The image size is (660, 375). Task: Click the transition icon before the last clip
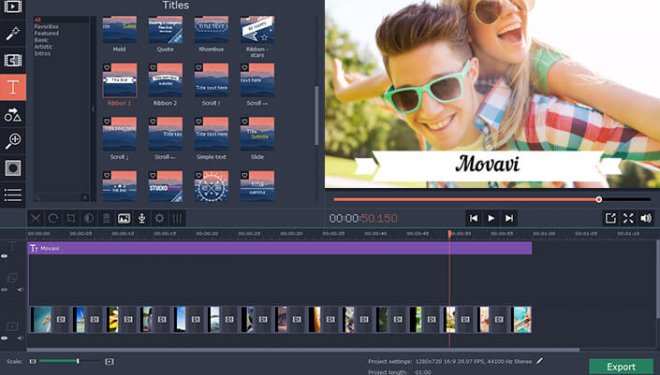499,319
